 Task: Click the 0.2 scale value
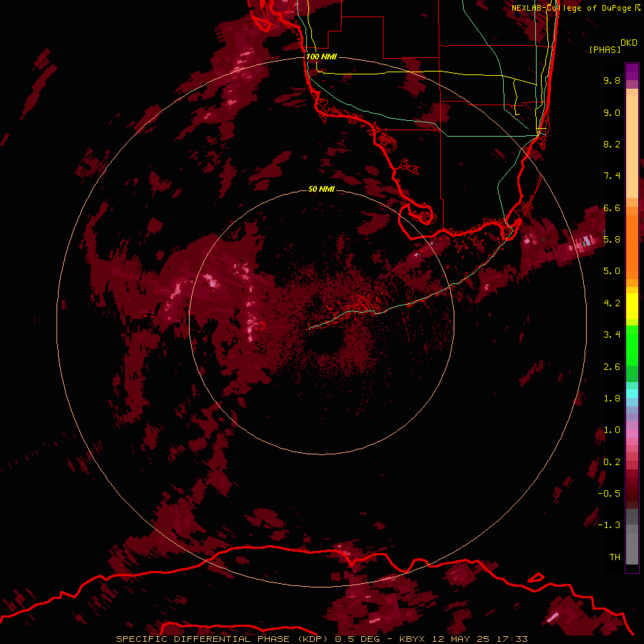click(x=612, y=462)
